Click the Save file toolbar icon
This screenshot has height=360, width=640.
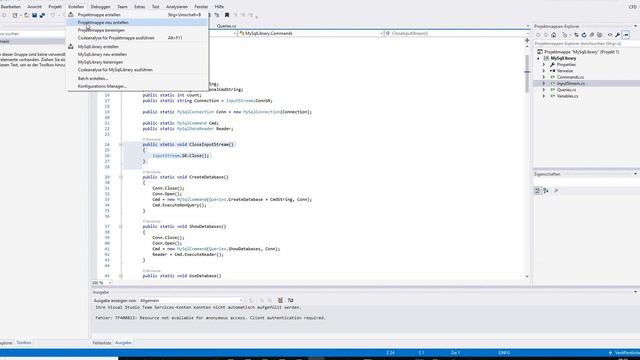click(35, 15)
